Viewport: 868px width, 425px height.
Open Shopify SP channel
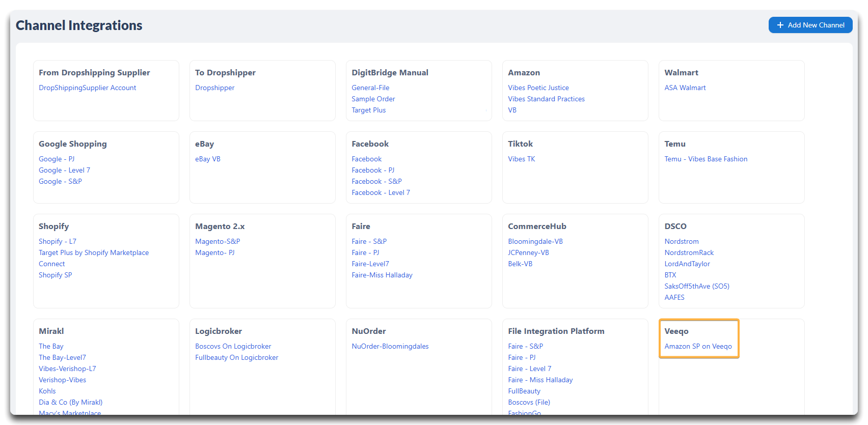[x=56, y=275]
